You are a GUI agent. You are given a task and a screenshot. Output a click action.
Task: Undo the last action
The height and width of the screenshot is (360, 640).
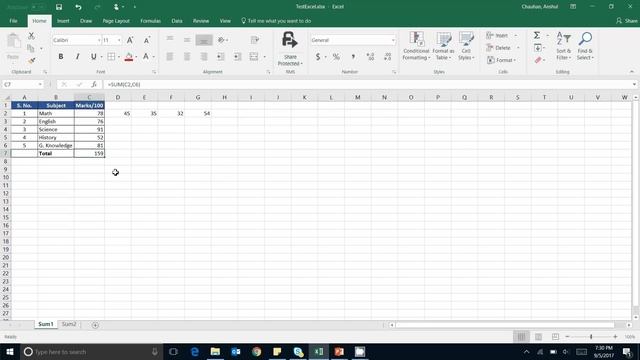tap(78, 7)
